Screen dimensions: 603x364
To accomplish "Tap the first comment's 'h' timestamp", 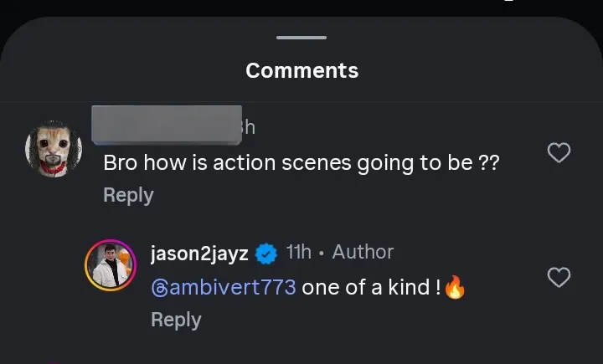I will point(249,128).
